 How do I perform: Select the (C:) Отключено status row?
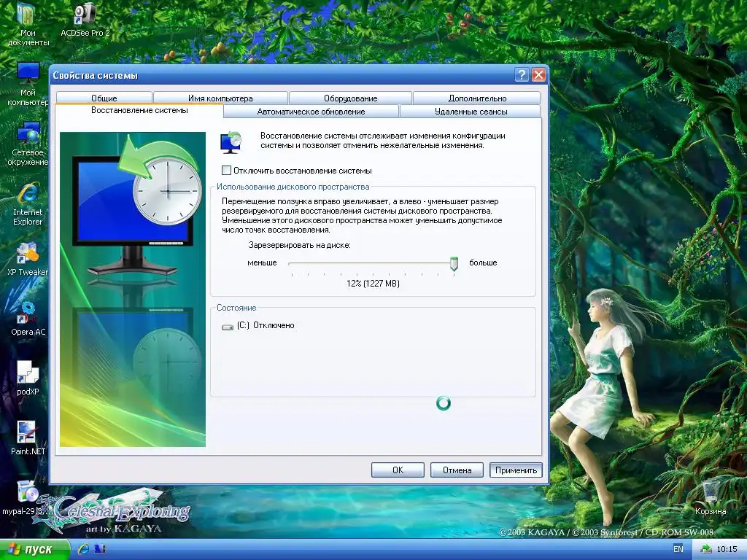tap(259, 326)
